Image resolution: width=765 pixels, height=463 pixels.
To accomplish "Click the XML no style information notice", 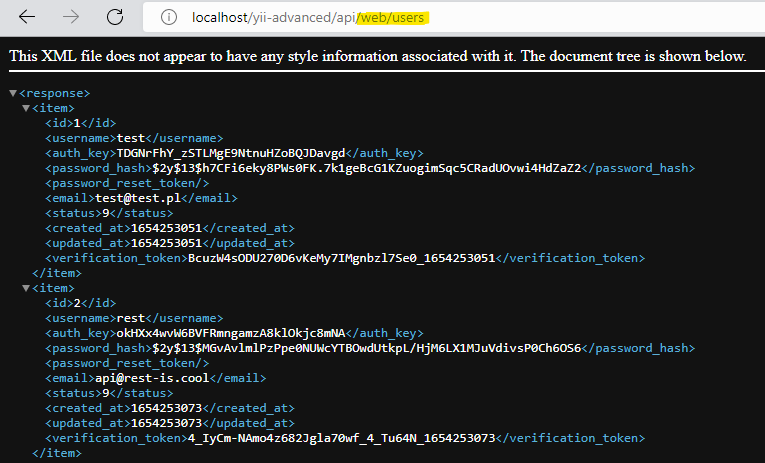I will click(x=378, y=56).
